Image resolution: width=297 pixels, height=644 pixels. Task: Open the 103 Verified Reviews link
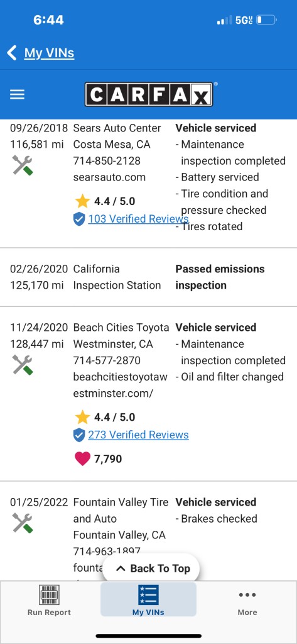tap(138, 219)
